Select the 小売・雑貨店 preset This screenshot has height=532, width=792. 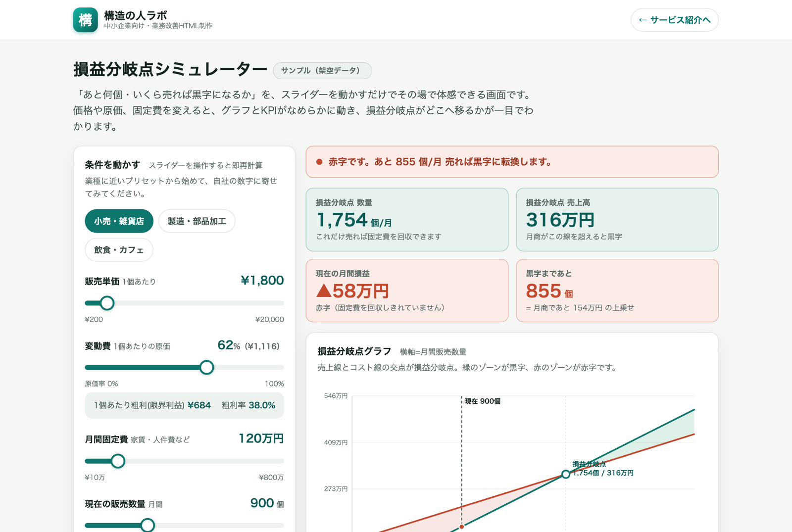[119, 221]
